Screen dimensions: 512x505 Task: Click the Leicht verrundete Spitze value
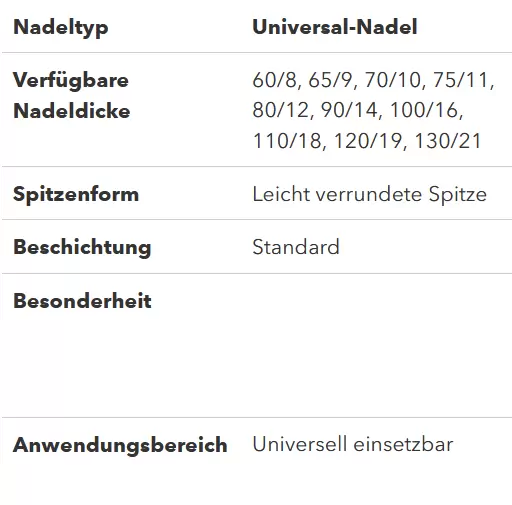click(x=370, y=194)
